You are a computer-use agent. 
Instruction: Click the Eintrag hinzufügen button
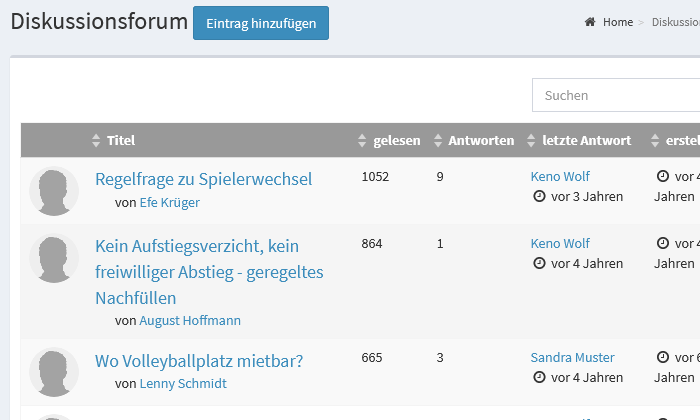pos(261,23)
